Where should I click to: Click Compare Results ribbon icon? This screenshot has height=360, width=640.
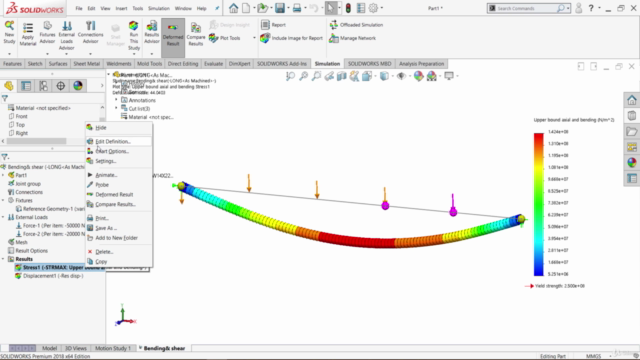tap(196, 28)
